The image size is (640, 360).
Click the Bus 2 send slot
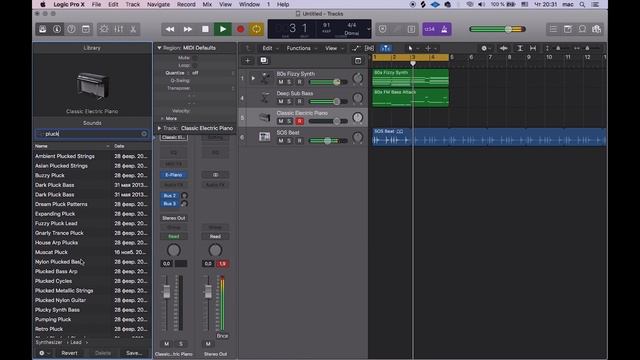170,196
